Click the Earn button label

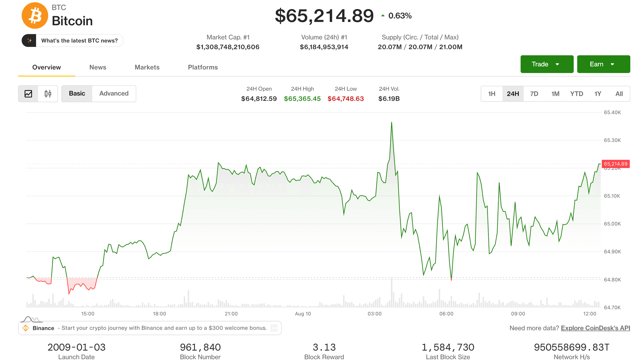click(x=596, y=64)
